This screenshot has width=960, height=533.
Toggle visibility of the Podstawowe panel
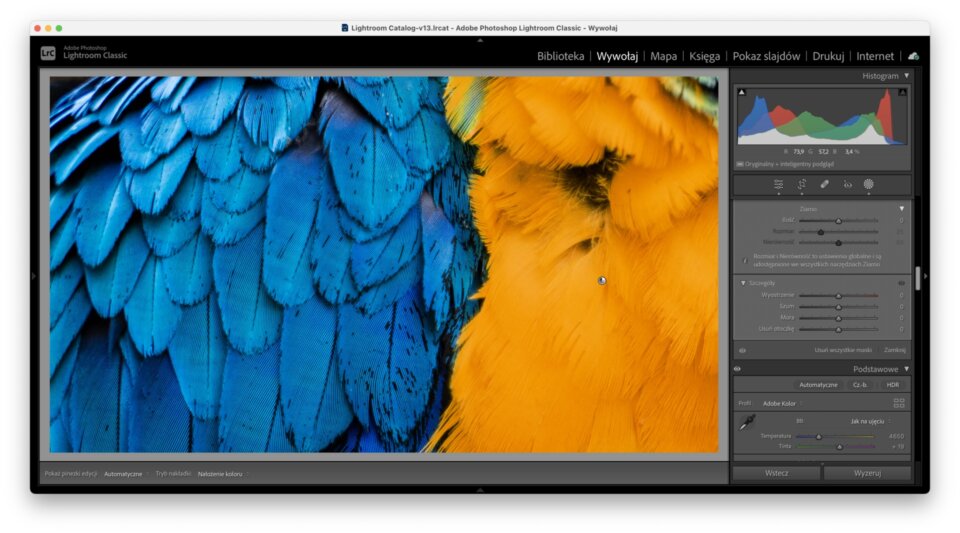point(738,369)
